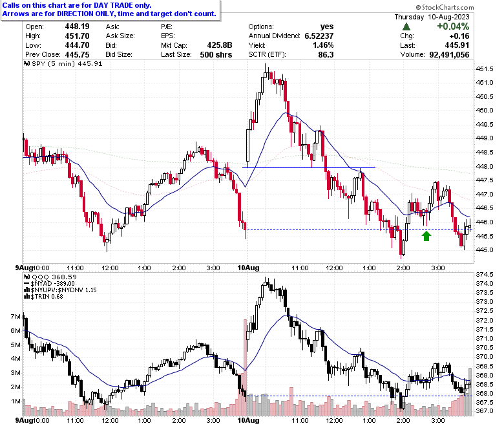This screenshot has height=426, width=504.
Task: Click the '10Aug' date label under SPY chart
Action: pos(249,268)
